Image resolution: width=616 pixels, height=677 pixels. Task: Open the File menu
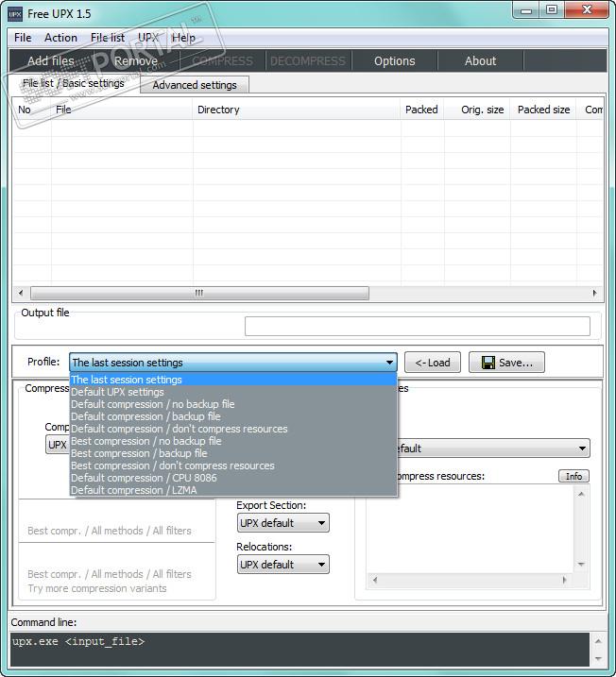[23, 38]
